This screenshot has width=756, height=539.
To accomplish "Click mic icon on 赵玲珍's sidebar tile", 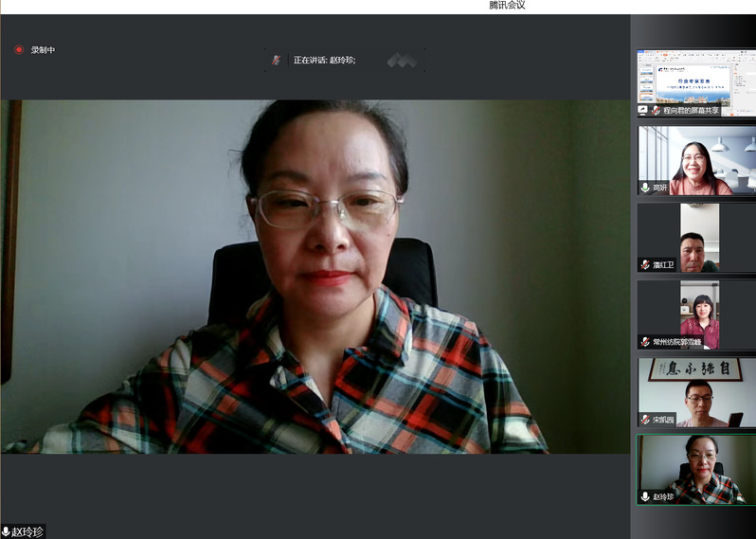I will (645, 496).
